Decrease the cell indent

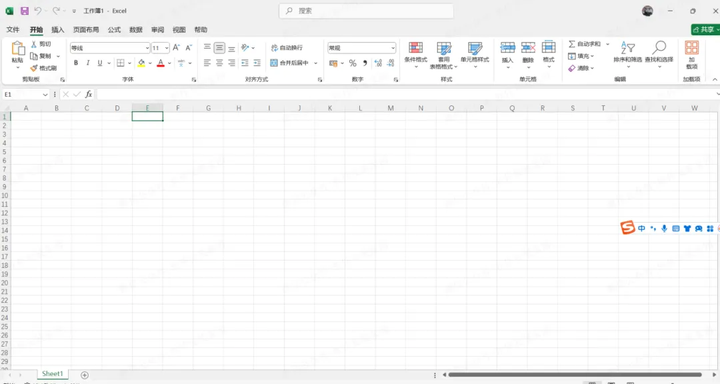(245, 63)
